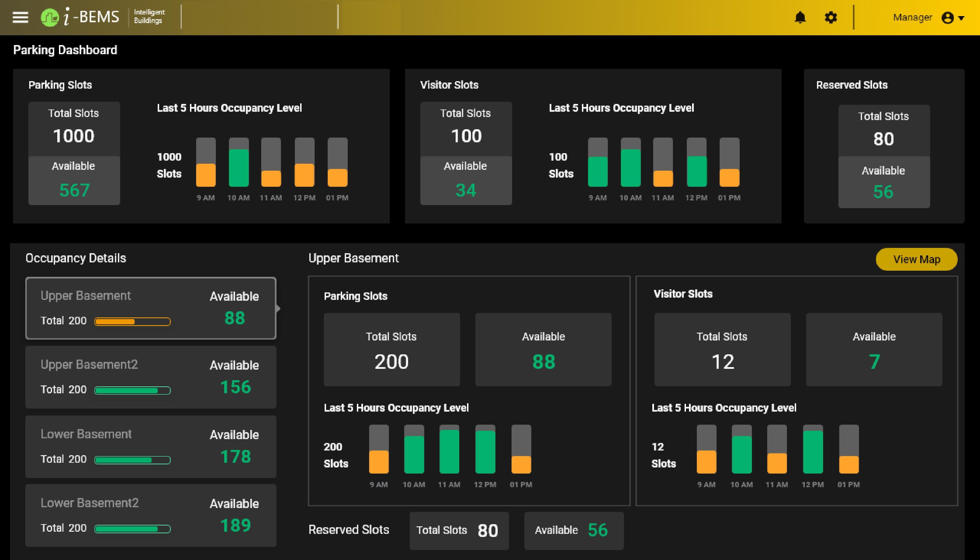
Task: Click the Manager user avatar icon
Action: pos(947,18)
